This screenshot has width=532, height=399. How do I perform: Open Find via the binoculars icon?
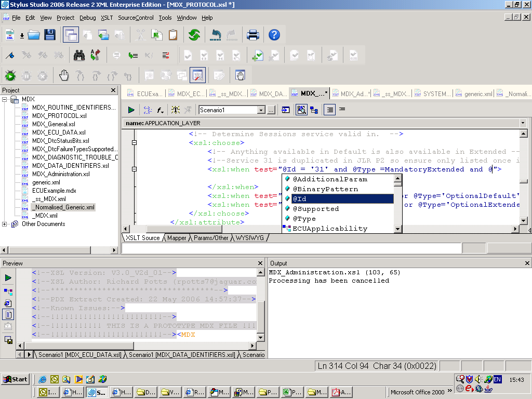(79, 55)
